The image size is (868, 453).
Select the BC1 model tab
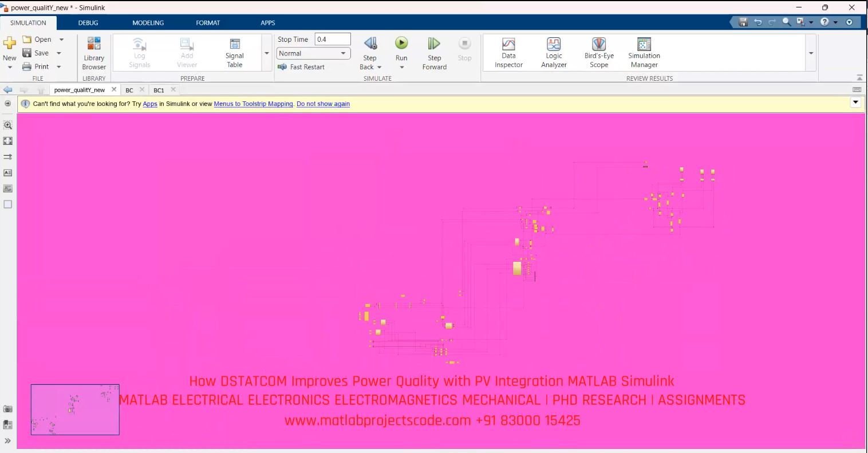click(159, 90)
